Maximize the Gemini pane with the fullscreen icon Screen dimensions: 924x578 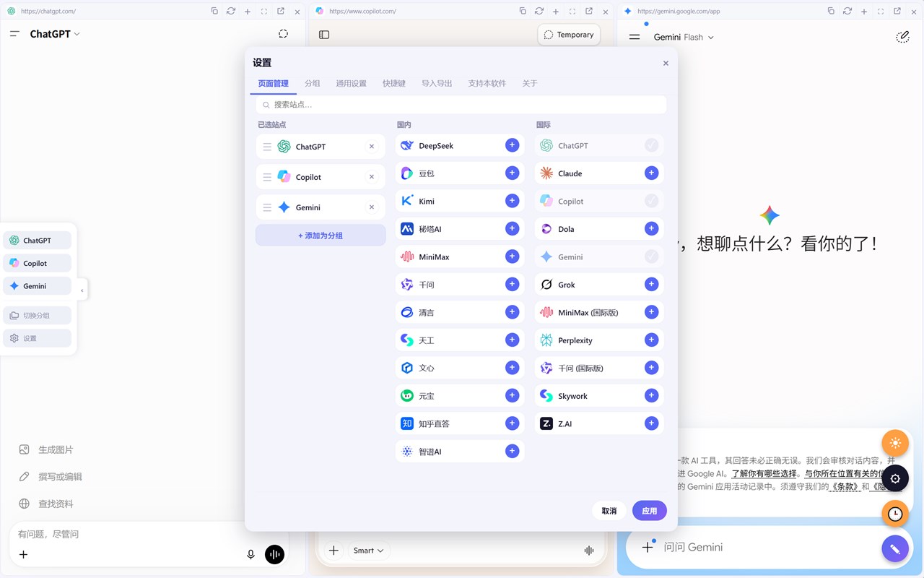pos(881,12)
